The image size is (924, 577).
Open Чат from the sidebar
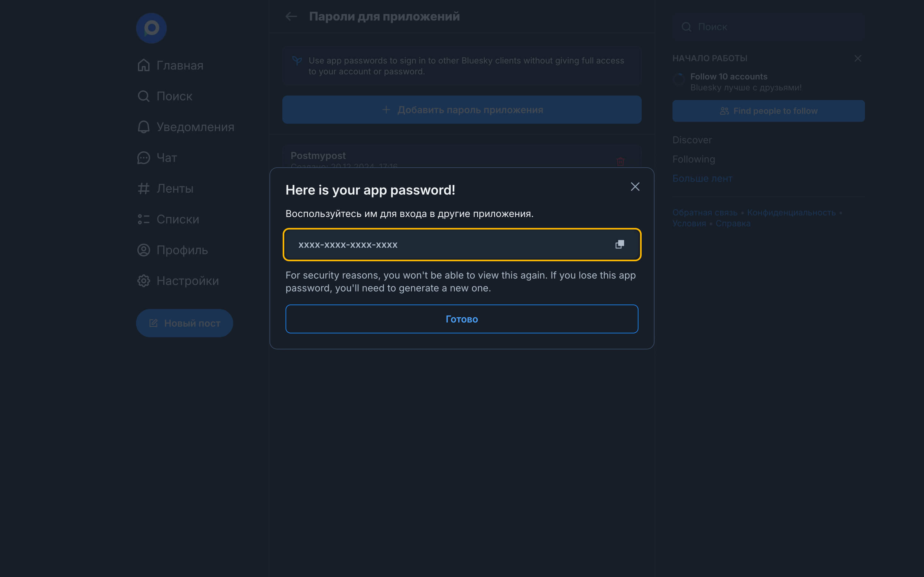pyautogui.click(x=157, y=158)
